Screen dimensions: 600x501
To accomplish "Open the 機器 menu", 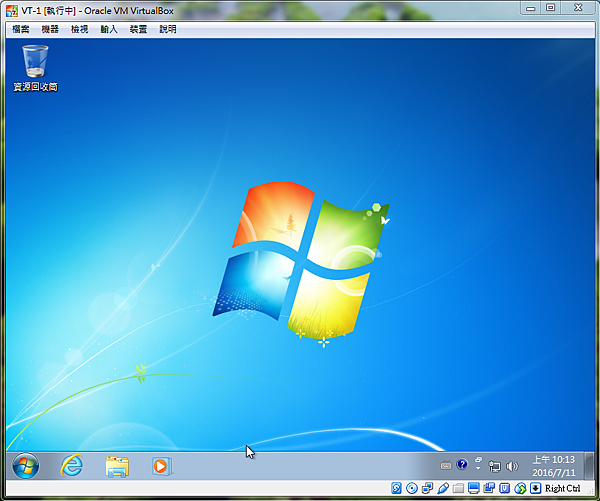I will 50,29.
